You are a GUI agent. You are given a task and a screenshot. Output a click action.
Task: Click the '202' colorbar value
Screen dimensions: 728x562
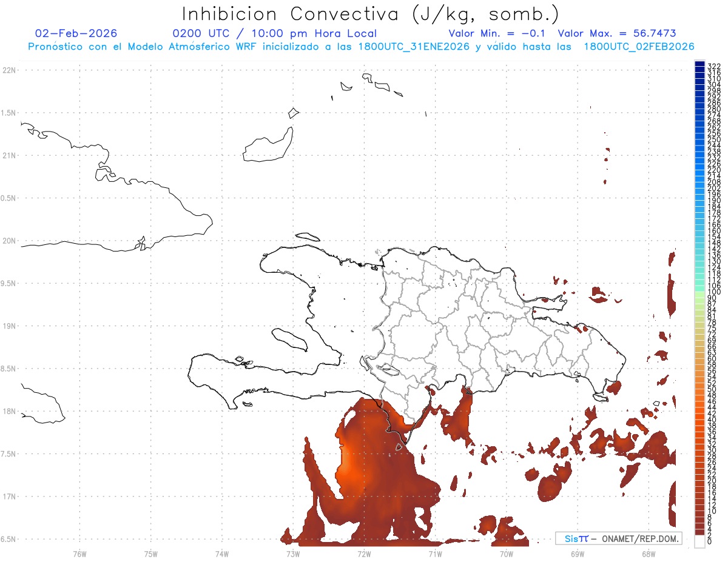point(713,188)
